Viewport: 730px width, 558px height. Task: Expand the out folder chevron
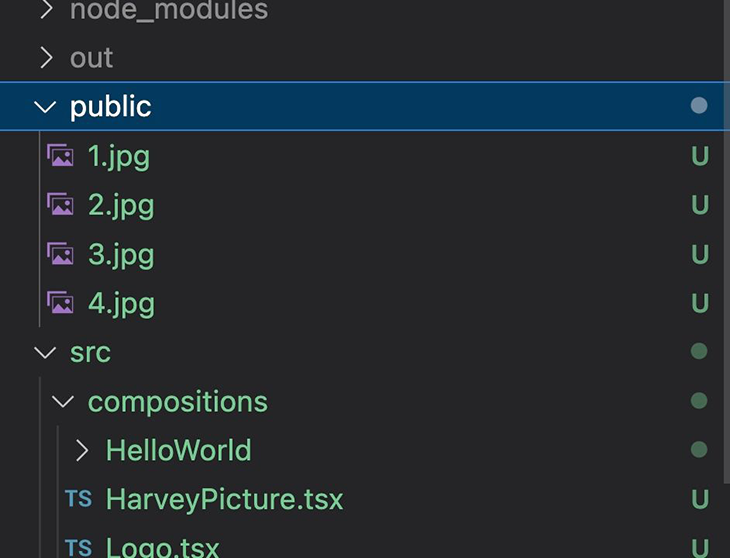click(x=45, y=58)
